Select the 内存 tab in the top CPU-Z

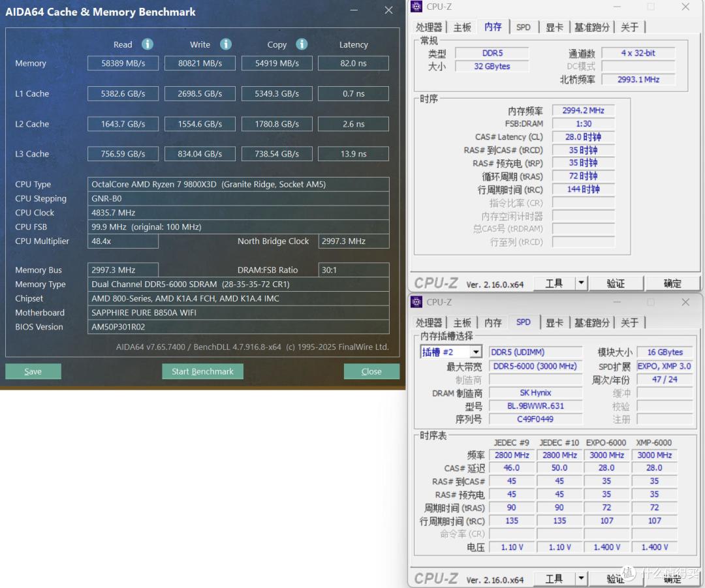click(493, 27)
